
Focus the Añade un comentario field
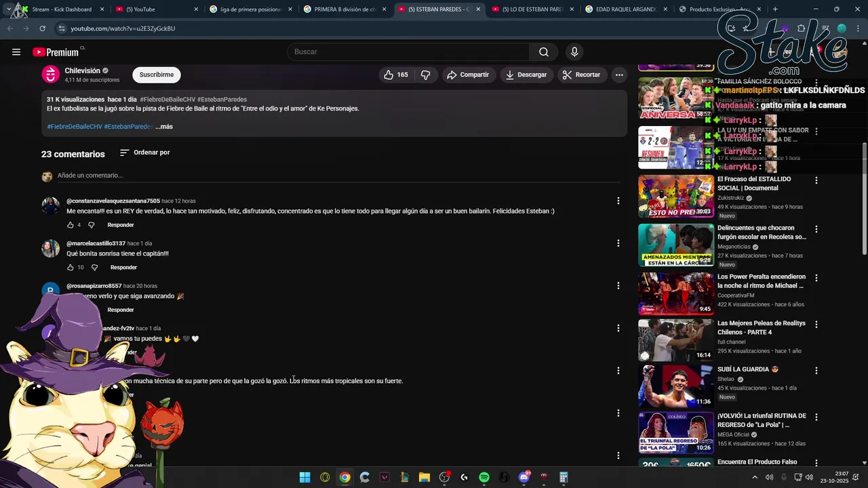tap(339, 176)
